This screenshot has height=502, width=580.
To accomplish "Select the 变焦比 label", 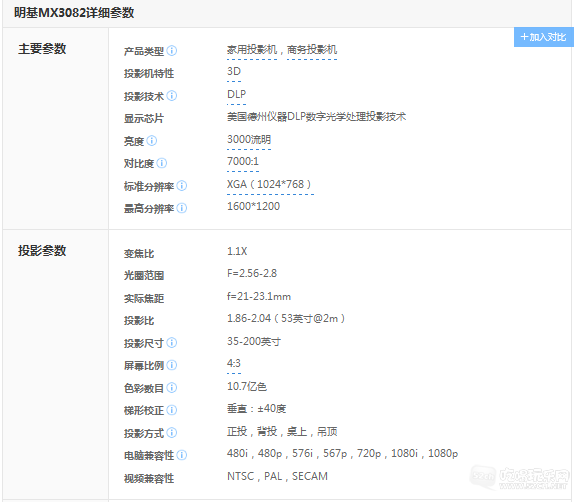I will click(139, 254).
